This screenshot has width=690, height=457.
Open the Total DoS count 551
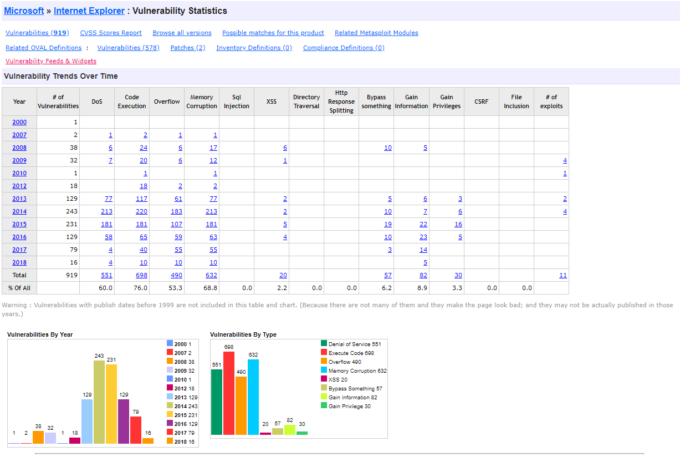click(x=106, y=275)
